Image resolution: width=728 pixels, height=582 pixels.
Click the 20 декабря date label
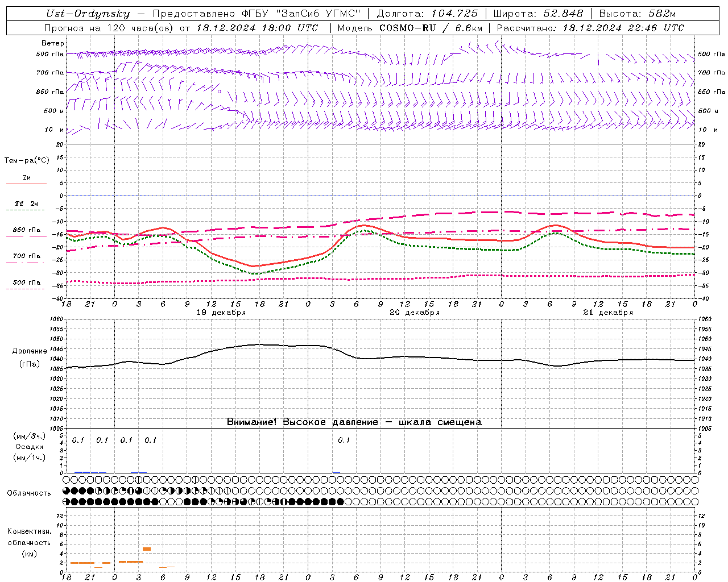point(415,313)
